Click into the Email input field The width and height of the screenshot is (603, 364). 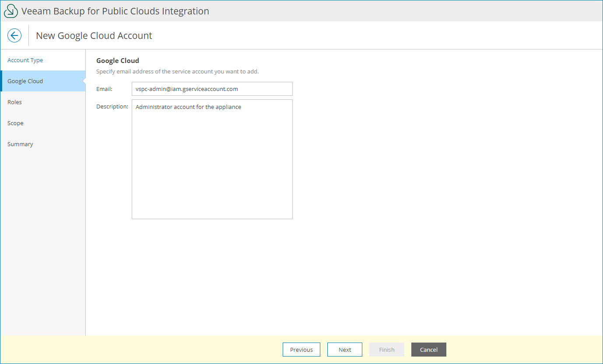[212, 89]
